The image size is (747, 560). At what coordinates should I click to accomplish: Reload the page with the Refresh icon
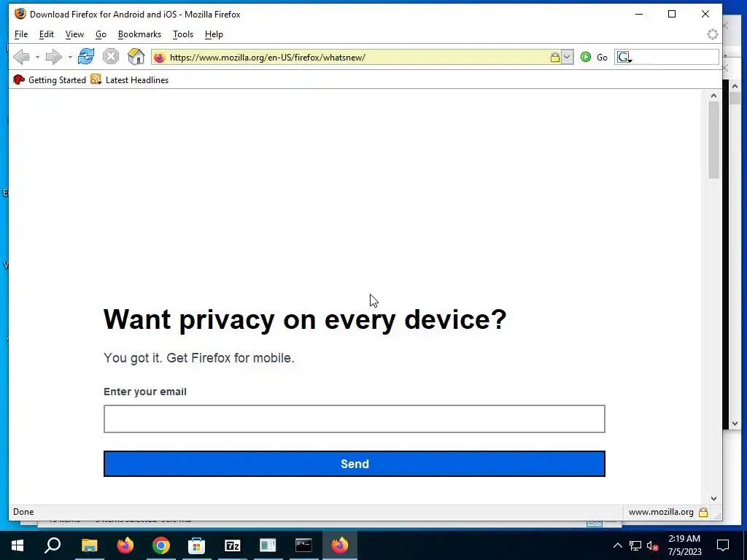coord(86,57)
